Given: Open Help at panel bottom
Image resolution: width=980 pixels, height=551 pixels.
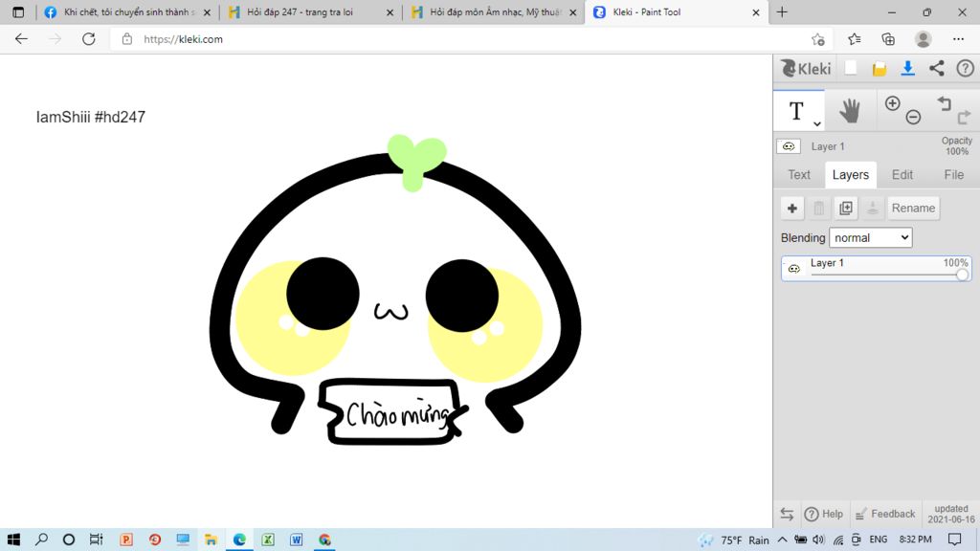Looking at the screenshot, I should point(824,514).
